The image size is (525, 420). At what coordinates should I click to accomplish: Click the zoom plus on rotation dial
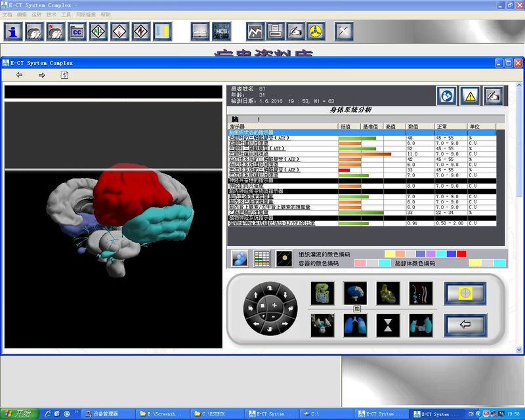[x=273, y=305]
